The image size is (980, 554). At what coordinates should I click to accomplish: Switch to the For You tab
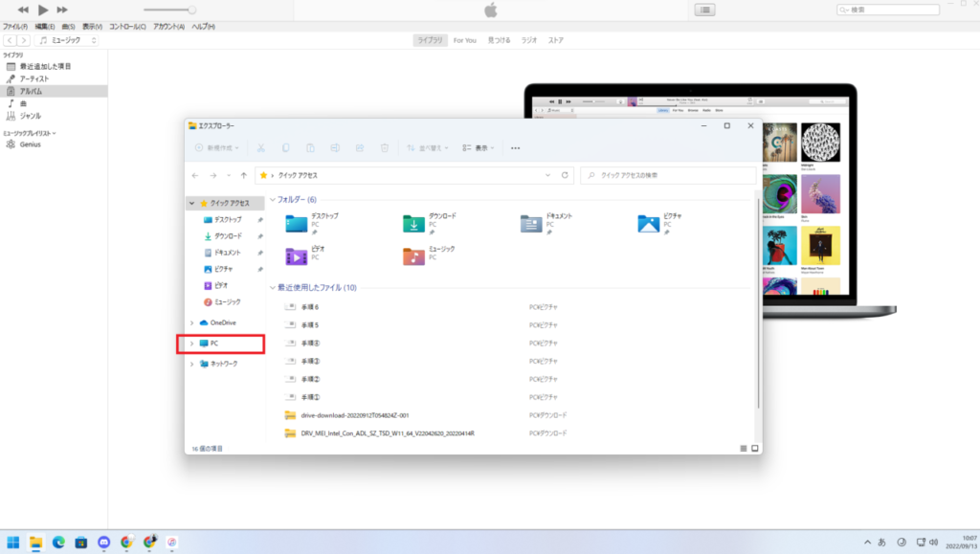(464, 40)
